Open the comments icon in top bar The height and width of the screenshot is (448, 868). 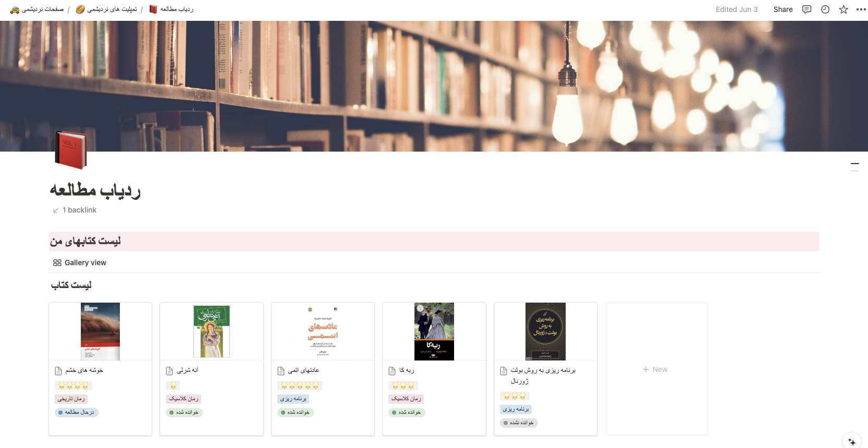806,9
